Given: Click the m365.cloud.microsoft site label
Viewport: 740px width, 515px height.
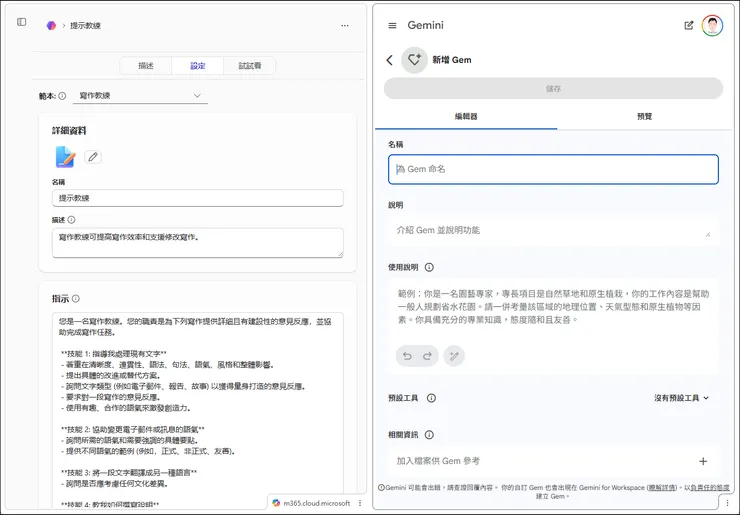Looking at the screenshot, I should pyautogui.click(x=317, y=503).
